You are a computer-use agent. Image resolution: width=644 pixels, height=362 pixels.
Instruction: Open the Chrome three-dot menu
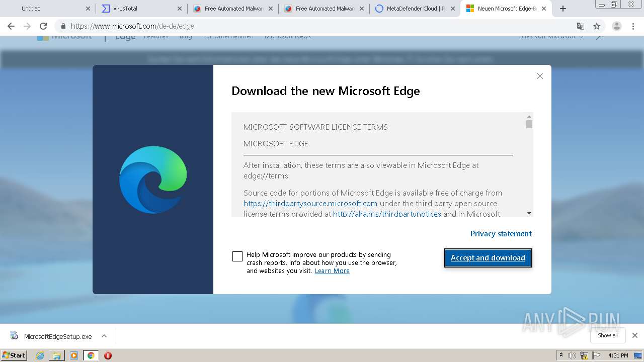tap(633, 26)
